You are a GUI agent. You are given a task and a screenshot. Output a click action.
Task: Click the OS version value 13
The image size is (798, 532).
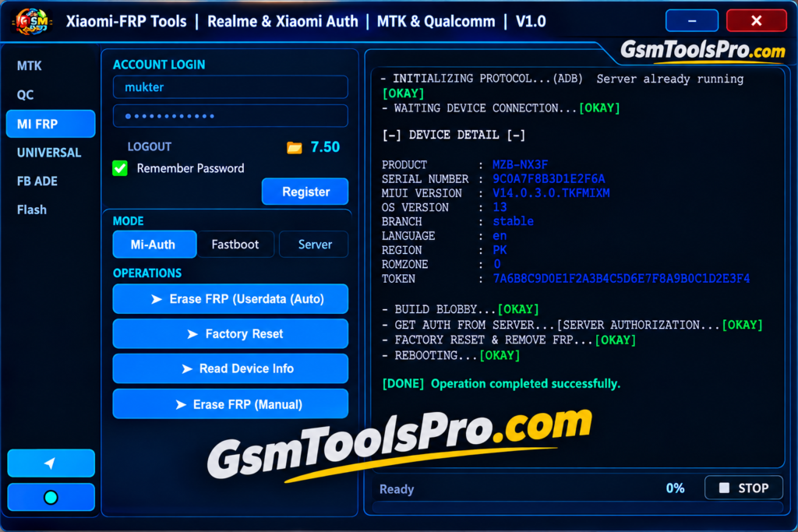(x=500, y=207)
